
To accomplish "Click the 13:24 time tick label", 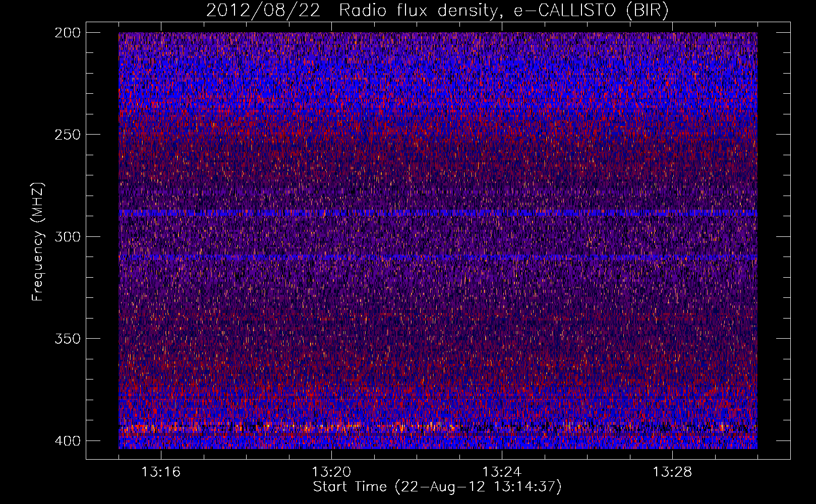I will pos(502,472).
